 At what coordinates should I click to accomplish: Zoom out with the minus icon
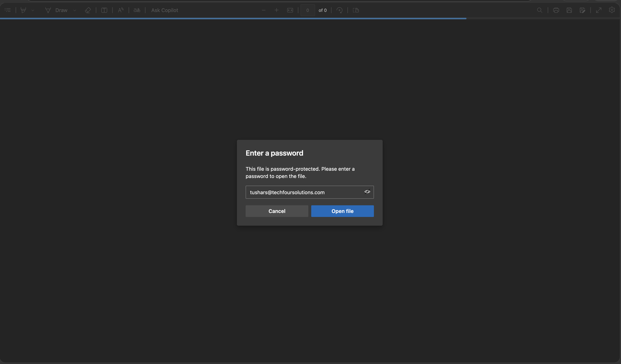264,10
